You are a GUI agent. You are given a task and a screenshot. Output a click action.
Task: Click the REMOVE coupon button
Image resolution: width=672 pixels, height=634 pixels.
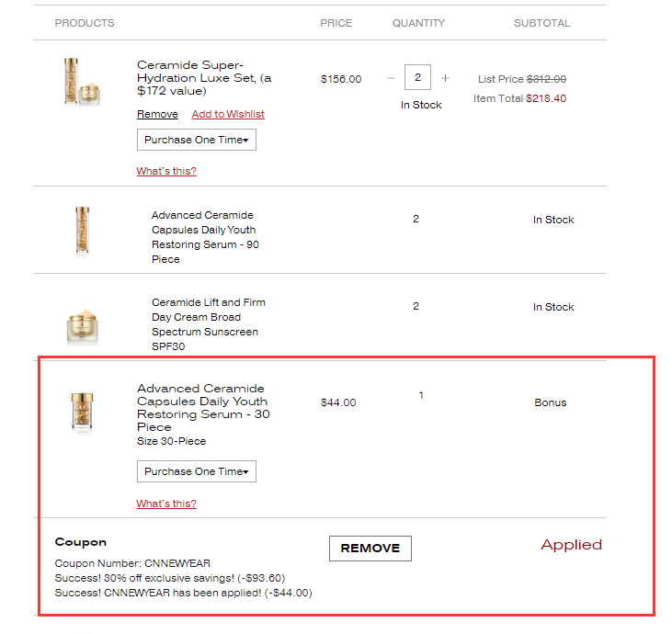(x=370, y=548)
